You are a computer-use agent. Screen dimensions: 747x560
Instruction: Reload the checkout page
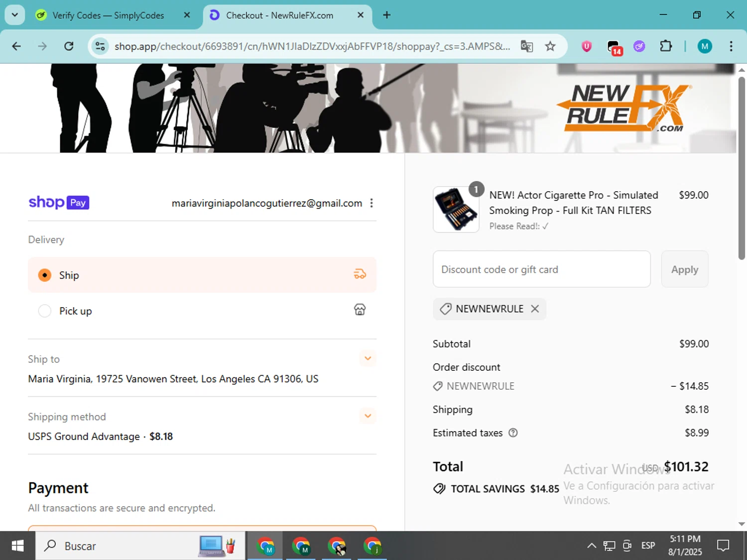click(69, 46)
